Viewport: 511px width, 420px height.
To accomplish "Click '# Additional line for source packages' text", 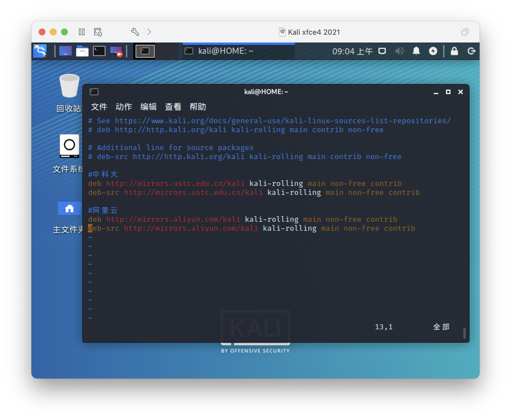I will click(x=171, y=148).
